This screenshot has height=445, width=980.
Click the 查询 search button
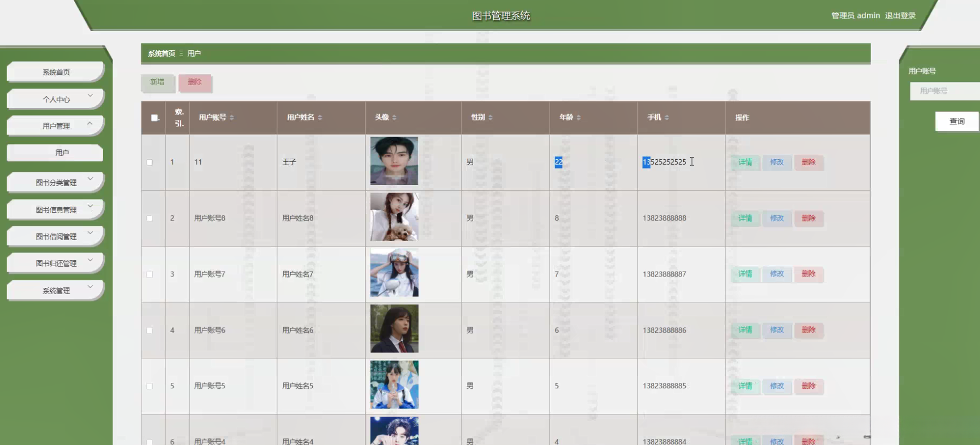[x=957, y=121]
